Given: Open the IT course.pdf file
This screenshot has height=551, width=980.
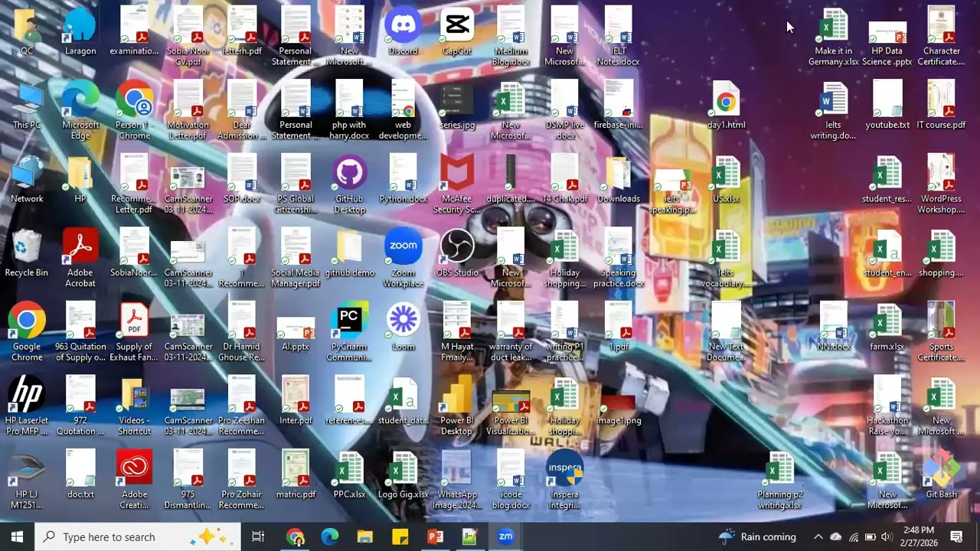Looking at the screenshot, I should (x=941, y=106).
